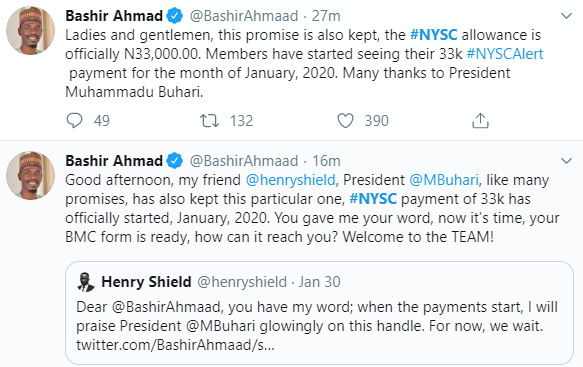This screenshot has height=367, width=583.
Task: Open the @MBuhari mention in the second tweet
Action: pos(444,180)
